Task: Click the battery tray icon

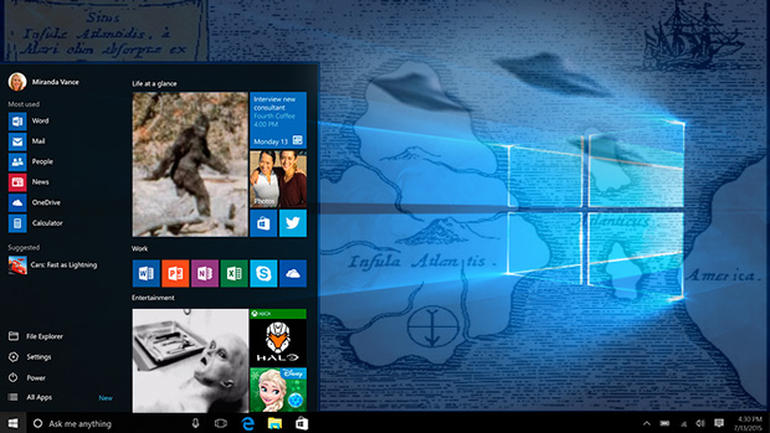Action: coord(665,423)
